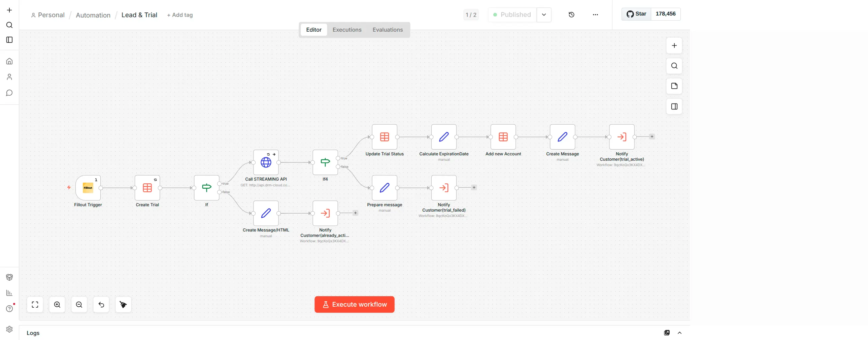Toggle the left sidebar panel

click(x=9, y=40)
